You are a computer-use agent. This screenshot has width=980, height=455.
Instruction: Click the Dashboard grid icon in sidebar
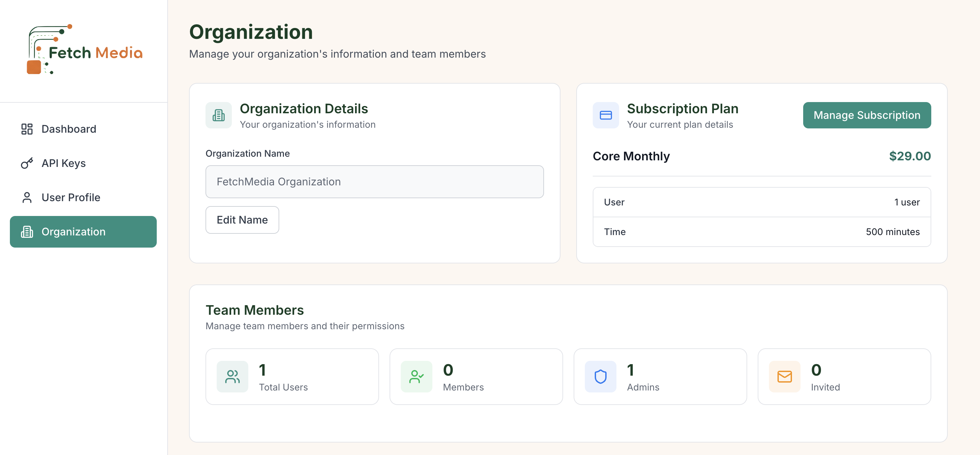click(26, 129)
